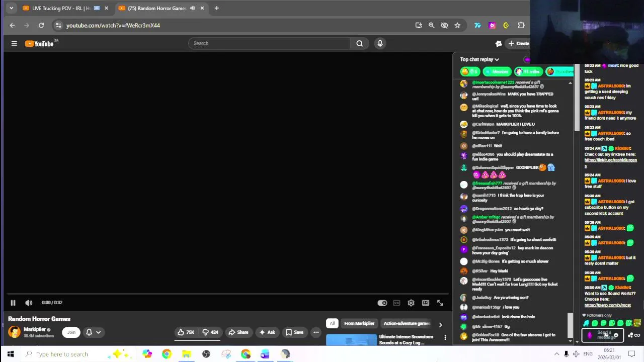Install app icon in address bar
Viewport: 644px width, 362px height.
(x=419, y=25)
